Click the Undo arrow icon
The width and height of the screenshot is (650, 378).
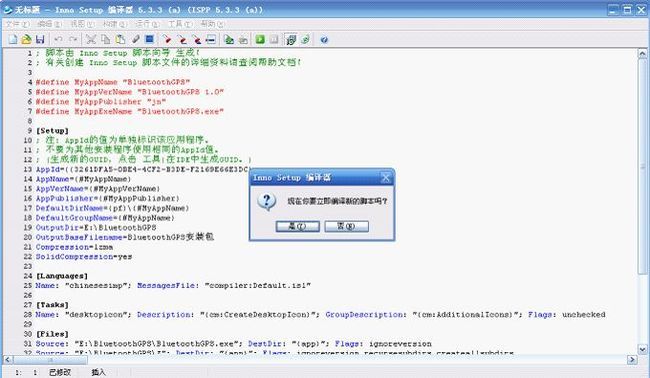(x=58, y=40)
